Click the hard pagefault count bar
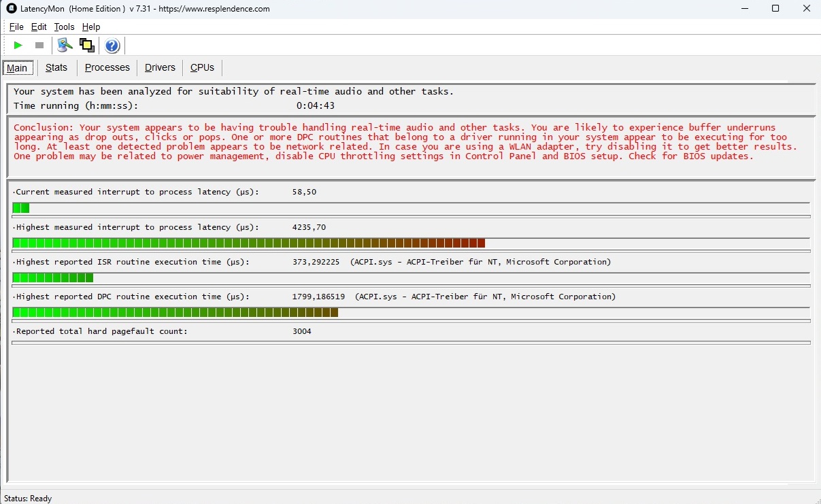821x504 pixels. pyautogui.click(x=411, y=343)
